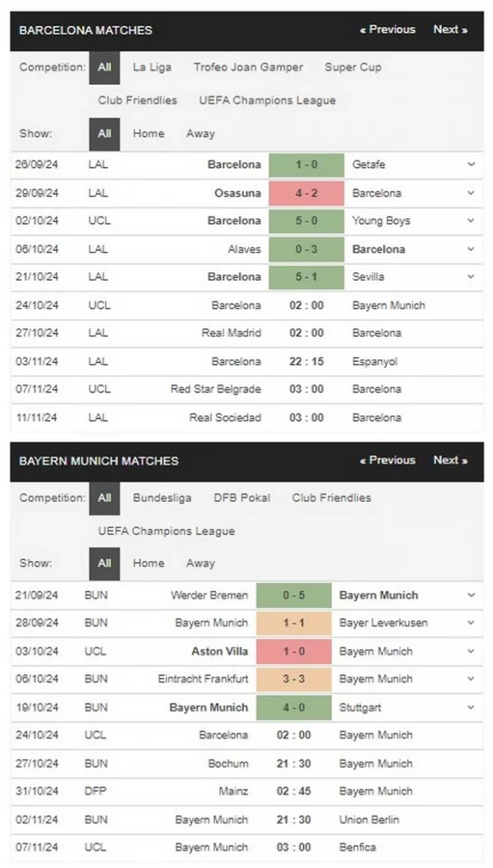Expand the Aston Villa 1-0 Bayern chevron
Image resolution: width=493 pixels, height=868 pixels.
click(x=471, y=651)
